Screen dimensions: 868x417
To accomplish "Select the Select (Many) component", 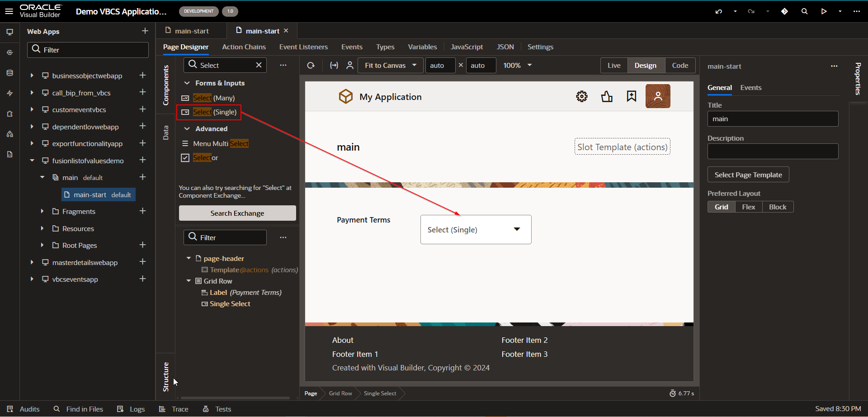I will point(208,98).
